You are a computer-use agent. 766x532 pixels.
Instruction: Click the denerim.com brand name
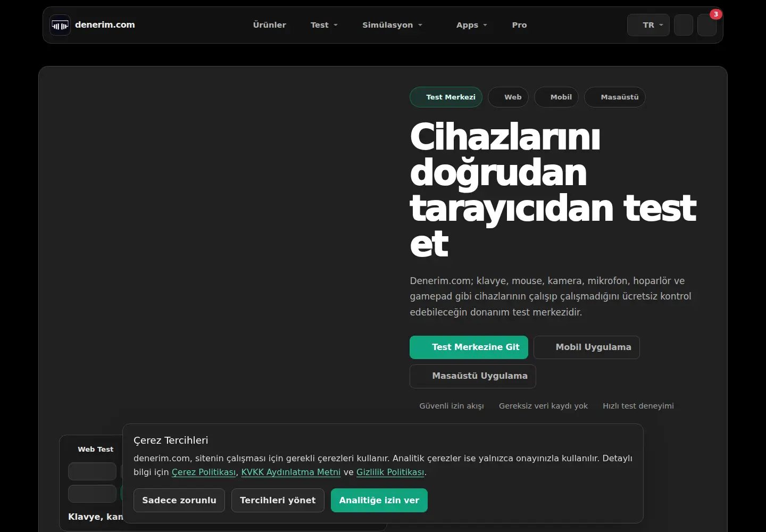pyautogui.click(x=105, y=24)
